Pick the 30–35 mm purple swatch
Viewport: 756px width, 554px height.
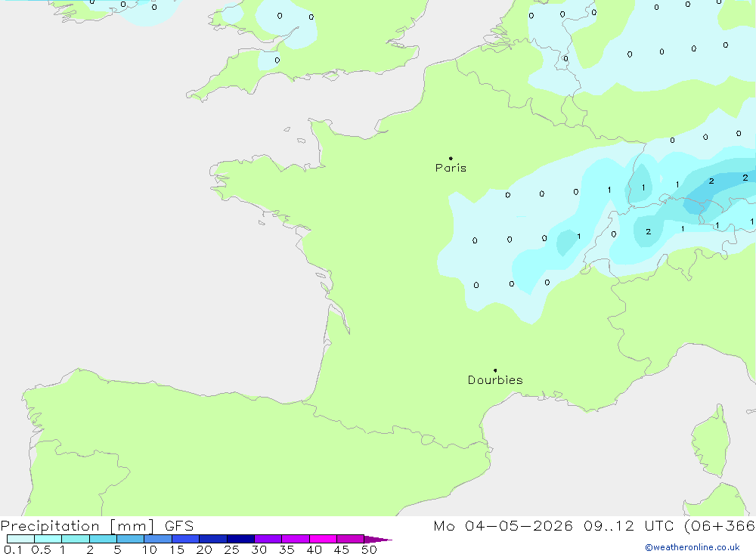click(268, 539)
